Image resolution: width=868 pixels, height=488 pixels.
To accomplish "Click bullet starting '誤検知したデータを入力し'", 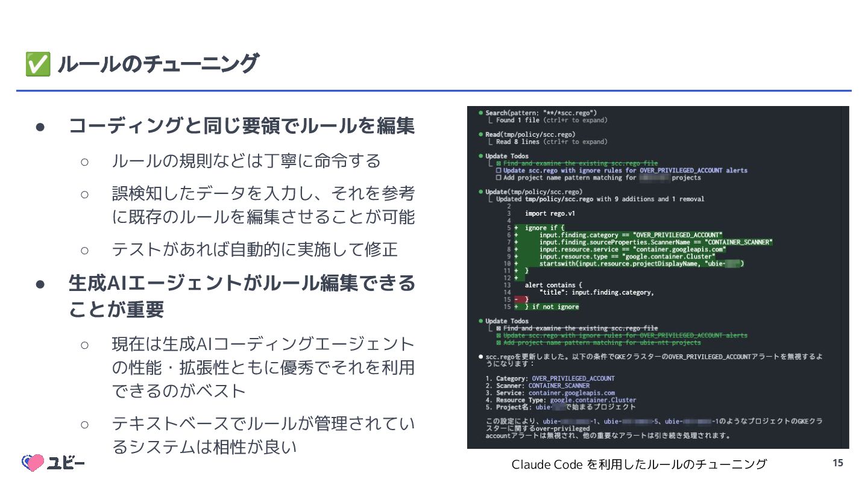I will [x=263, y=205].
